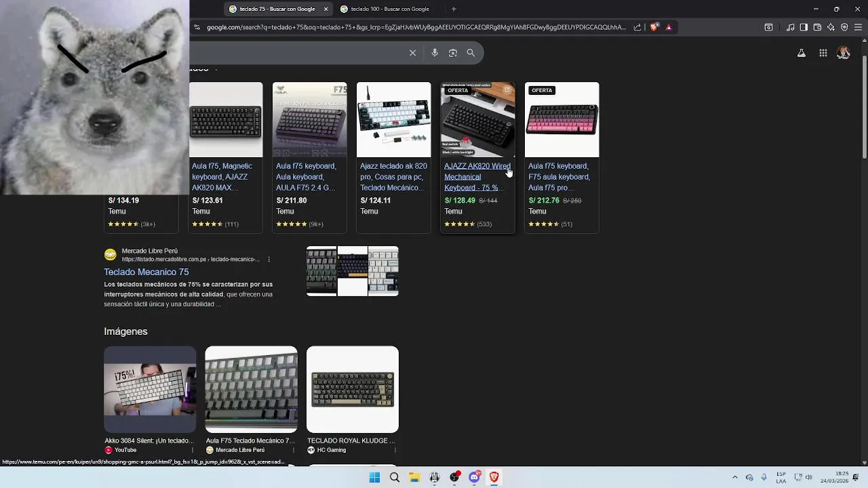Screen dimensions: 868x488
Task: Open Windows taskbar search
Action: [395, 477]
